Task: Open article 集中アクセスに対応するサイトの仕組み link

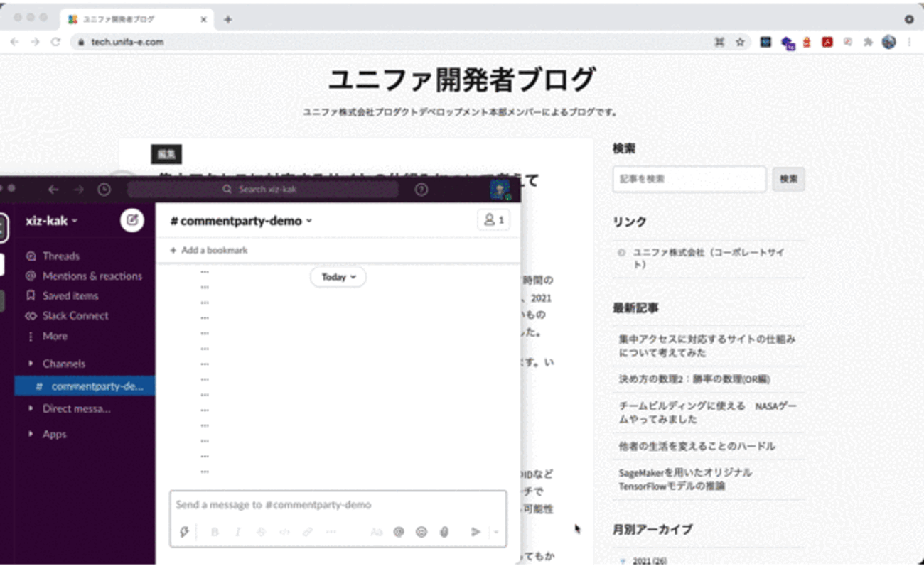Action: point(707,346)
